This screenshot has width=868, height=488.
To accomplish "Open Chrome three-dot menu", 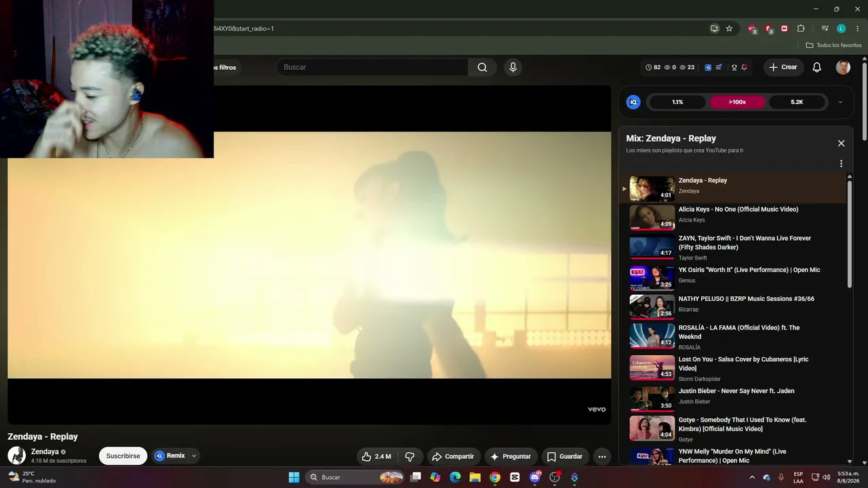I will (857, 28).
